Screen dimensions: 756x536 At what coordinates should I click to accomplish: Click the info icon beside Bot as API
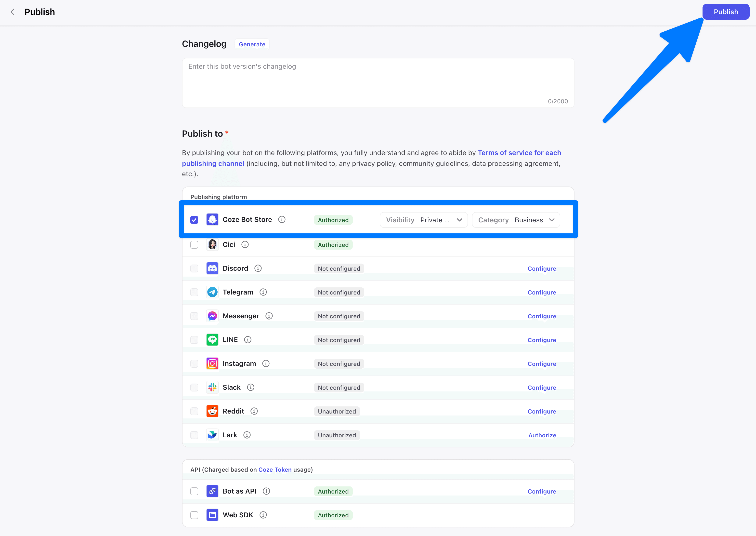click(266, 491)
